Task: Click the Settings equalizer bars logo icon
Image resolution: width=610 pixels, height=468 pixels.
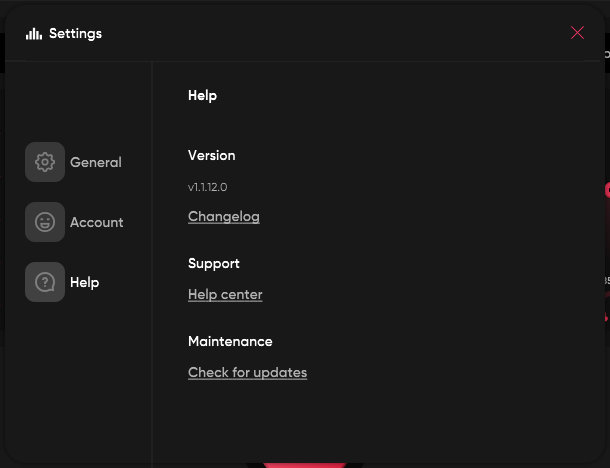Action: 34,33
